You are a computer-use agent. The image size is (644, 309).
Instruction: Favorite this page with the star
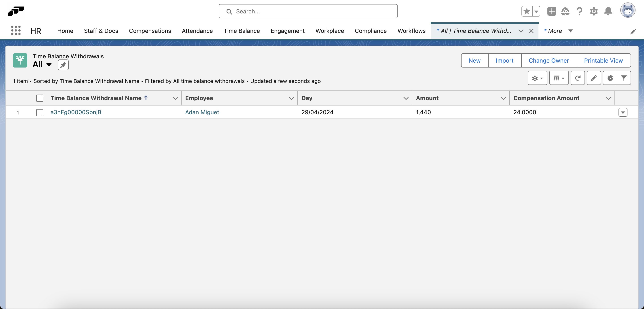527,11
